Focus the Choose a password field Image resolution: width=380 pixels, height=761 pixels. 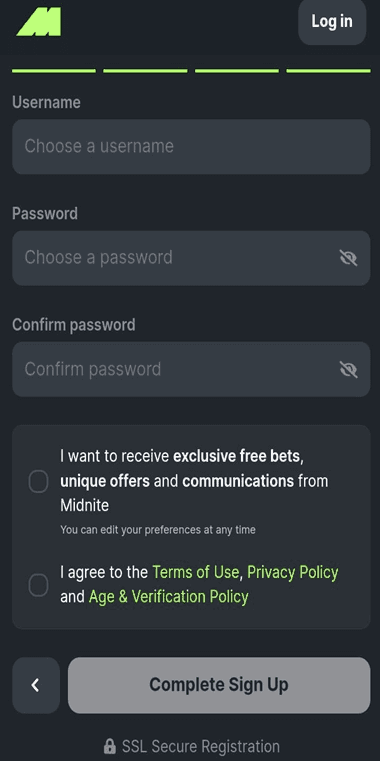pyautogui.click(x=191, y=258)
